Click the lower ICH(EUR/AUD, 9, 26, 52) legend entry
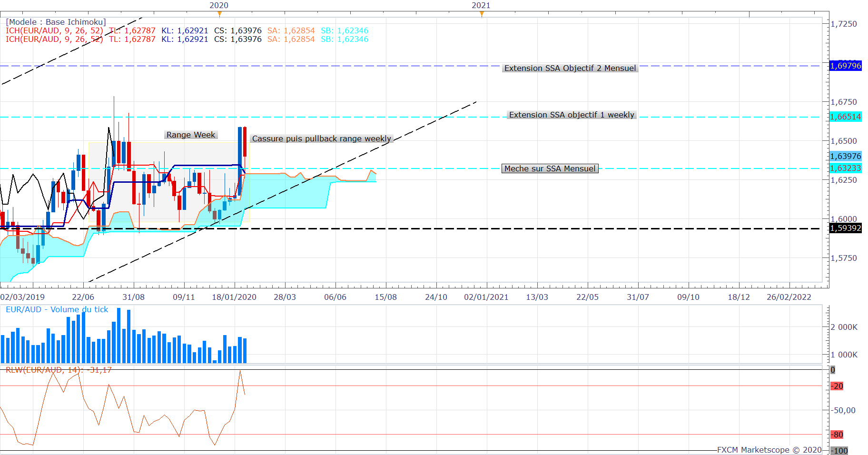The height and width of the screenshot is (455, 868). [x=54, y=39]
